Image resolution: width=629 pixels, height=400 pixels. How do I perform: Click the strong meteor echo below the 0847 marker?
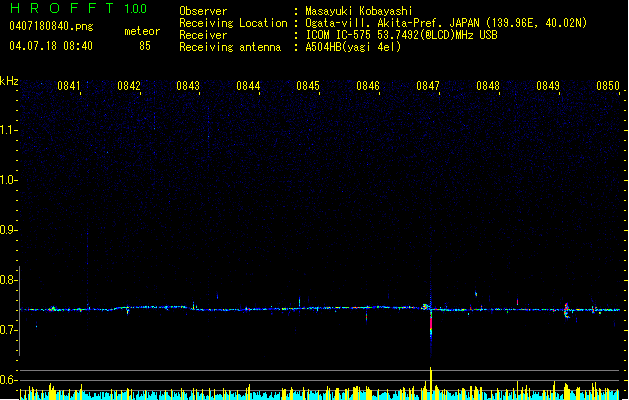click(431, 321)
